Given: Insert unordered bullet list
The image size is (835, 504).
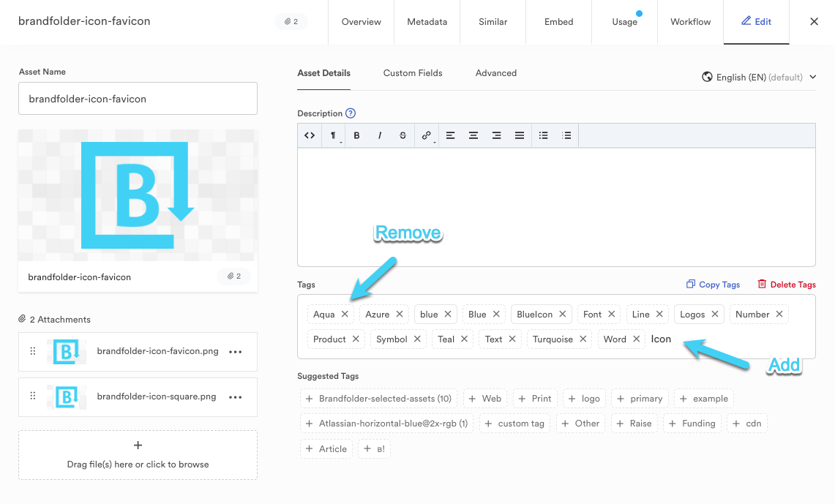Looking at the screenshot, I should tap(543, 136).
